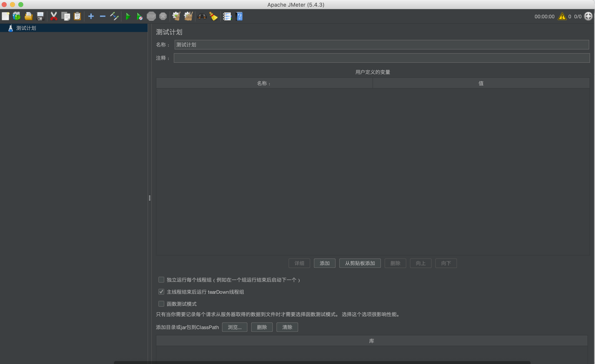Open Search with binoculars icon
Screen dimensions: 595x364
click(202, 16)
